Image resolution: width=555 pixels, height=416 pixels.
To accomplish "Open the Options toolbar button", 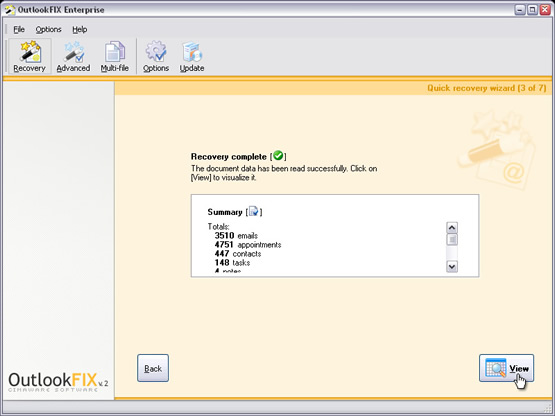I will [x=156, y=56].
